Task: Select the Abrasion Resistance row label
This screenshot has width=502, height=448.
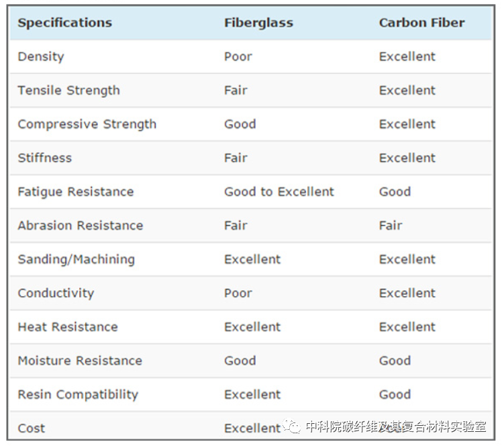Action: [81, 226]
